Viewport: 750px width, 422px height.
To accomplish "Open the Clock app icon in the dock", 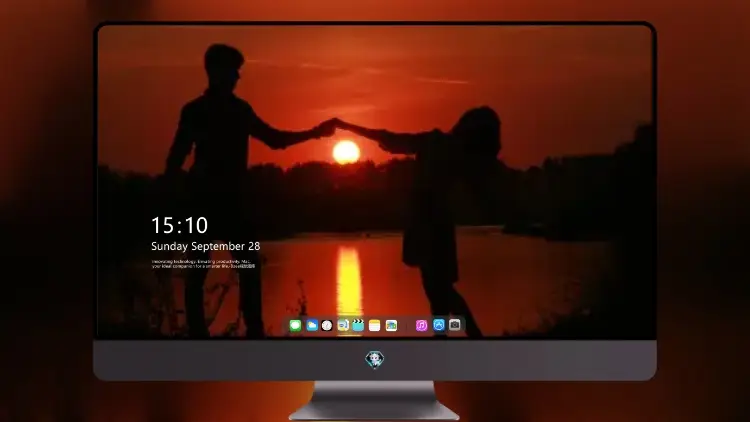I will 327,325.
